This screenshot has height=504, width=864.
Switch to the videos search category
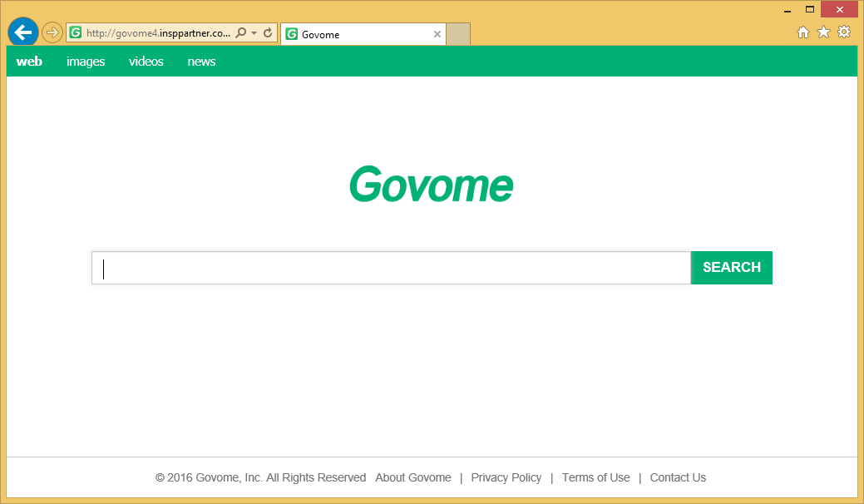(x=146, y=61)
